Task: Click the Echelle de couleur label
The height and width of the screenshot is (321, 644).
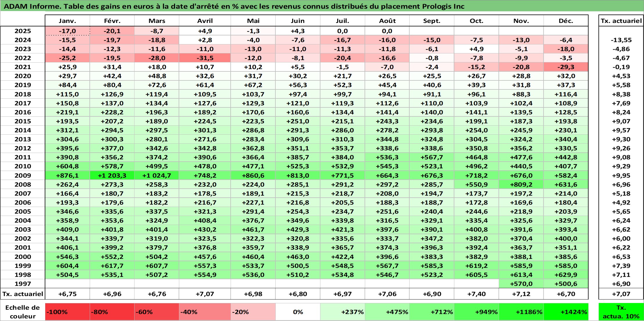Action: pos(23,312)
